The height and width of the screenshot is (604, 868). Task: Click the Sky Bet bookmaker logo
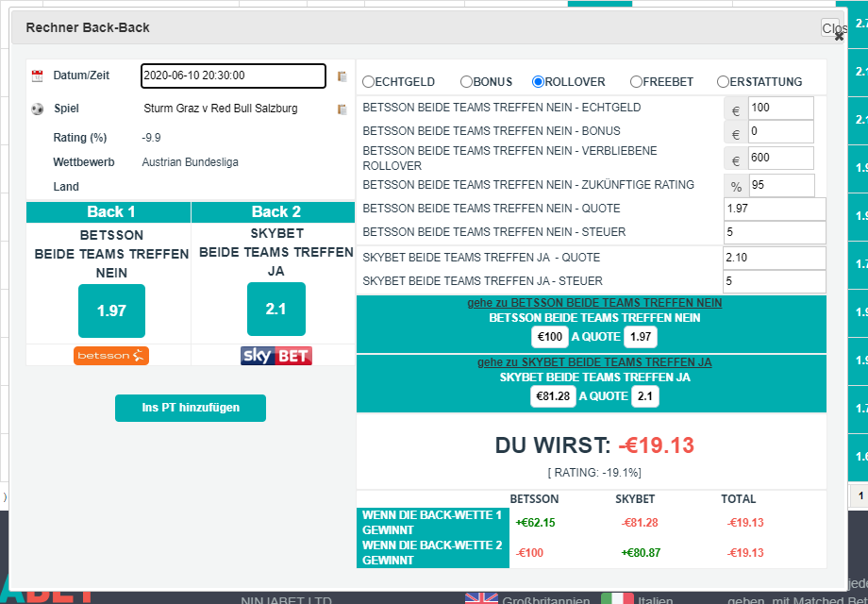pyautogui.click(x=276, y=356)
